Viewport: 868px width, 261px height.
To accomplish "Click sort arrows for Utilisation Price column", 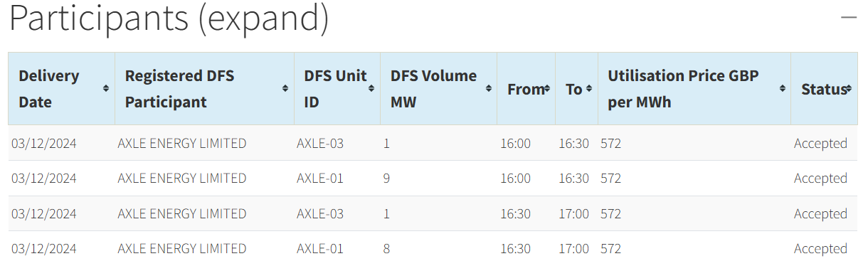I will pos(782,89).
